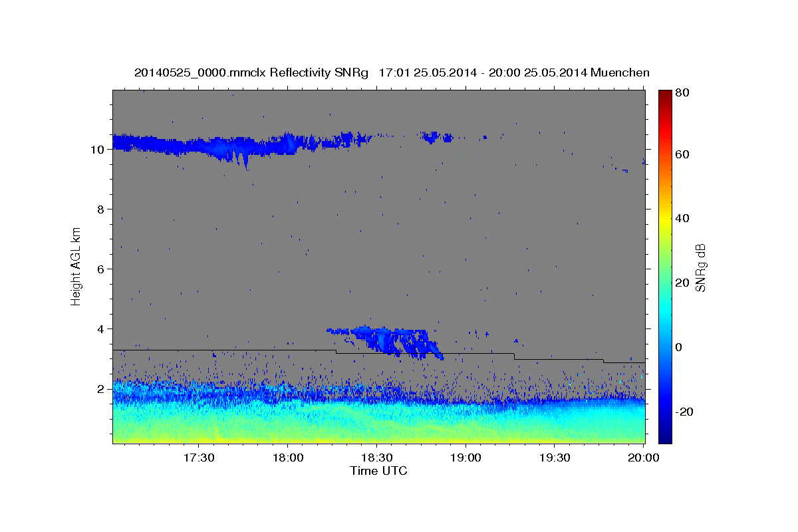Click the height tick label 6
The width and height of the screenshot is (798, 532).
coord(101,269)
